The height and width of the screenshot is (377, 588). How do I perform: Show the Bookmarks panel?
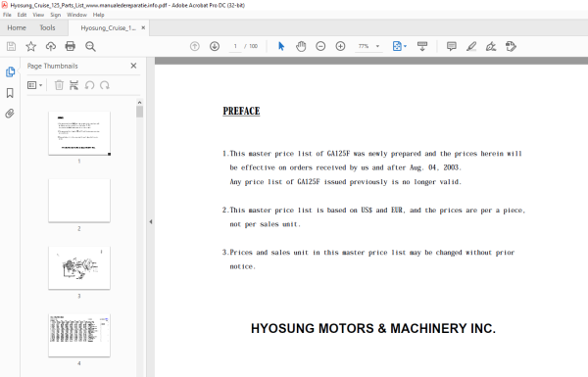coord(10,93)
